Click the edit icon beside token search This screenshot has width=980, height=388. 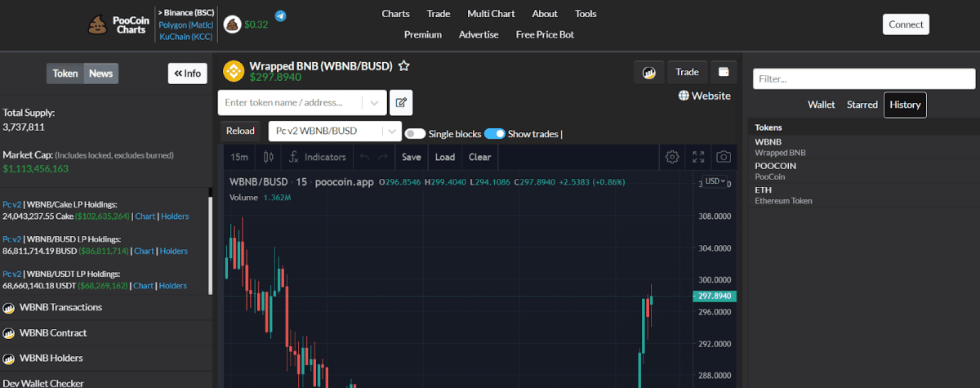(x=401, y=103)
